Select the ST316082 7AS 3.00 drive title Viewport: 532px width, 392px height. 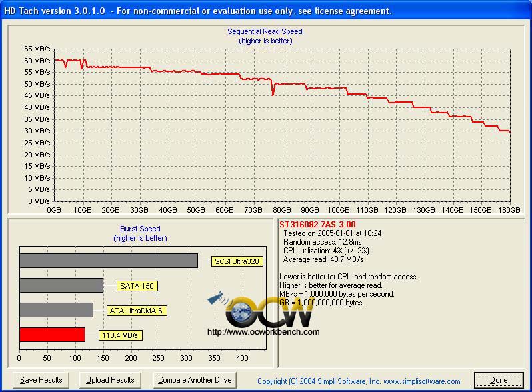click(x=317, y=225)
